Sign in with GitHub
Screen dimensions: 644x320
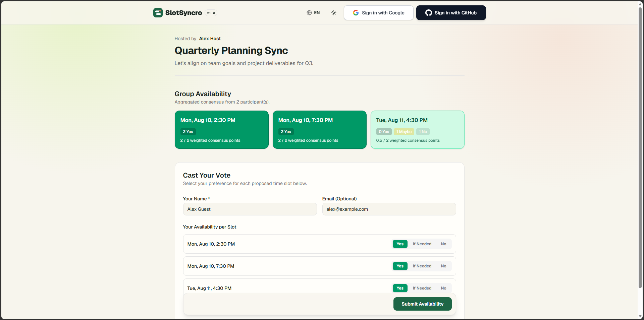451,13
